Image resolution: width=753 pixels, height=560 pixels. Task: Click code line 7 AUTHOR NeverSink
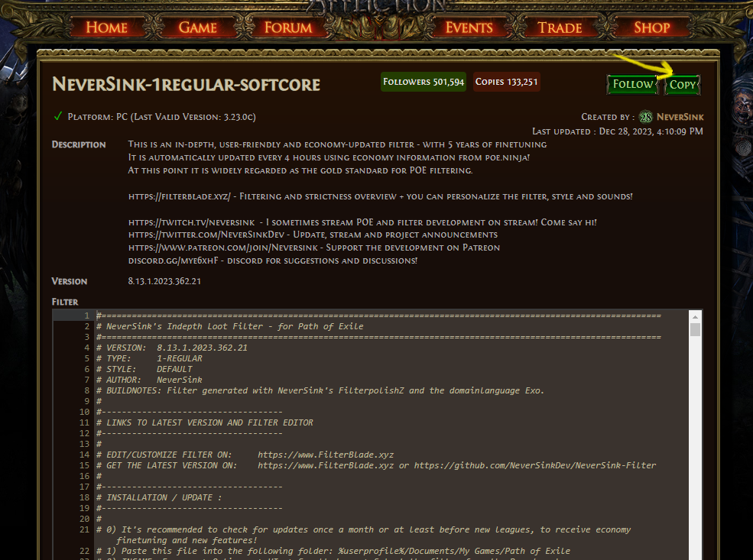pyautogui.click(x=149, y=380)
